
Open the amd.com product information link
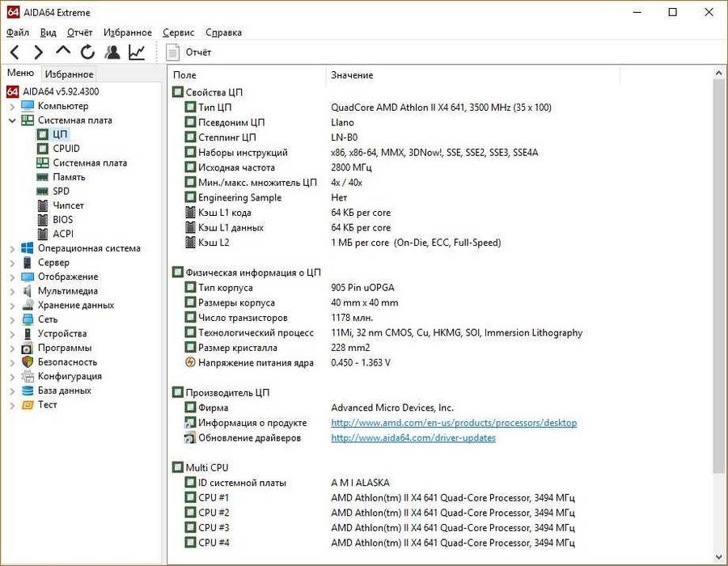click(x=454, y=423)
